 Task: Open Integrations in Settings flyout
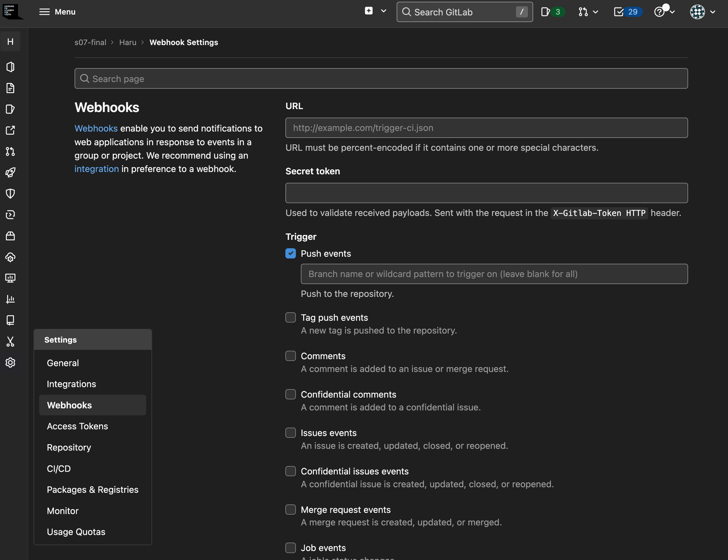71,384
